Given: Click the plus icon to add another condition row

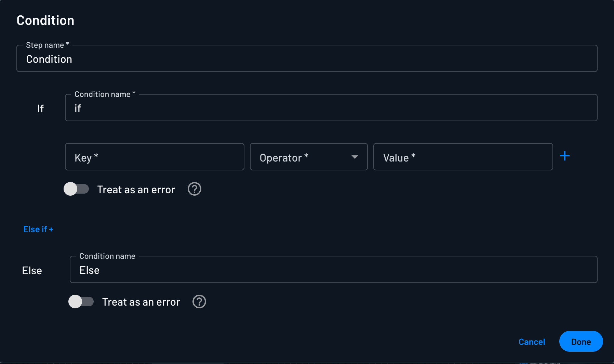Looking at the screenshot, I should (565, 156).
